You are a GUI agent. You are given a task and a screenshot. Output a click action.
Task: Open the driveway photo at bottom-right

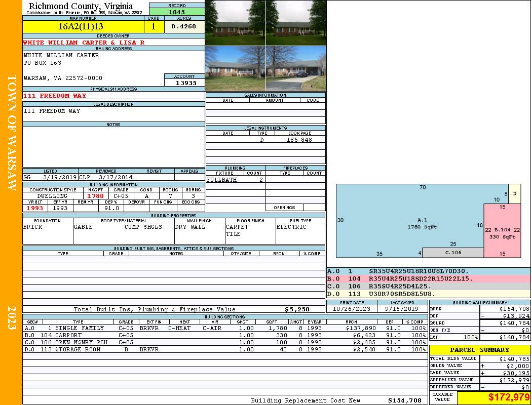click(296, 68)
